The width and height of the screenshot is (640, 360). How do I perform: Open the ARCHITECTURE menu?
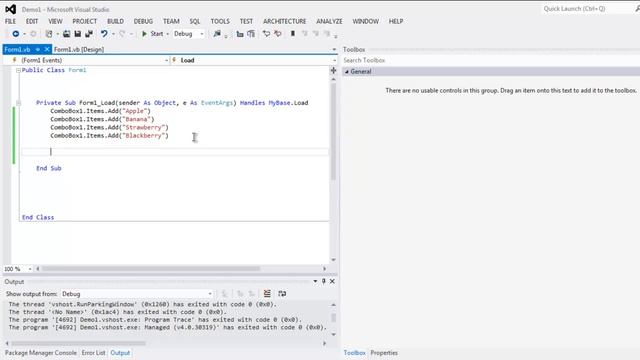coord(284,21)
